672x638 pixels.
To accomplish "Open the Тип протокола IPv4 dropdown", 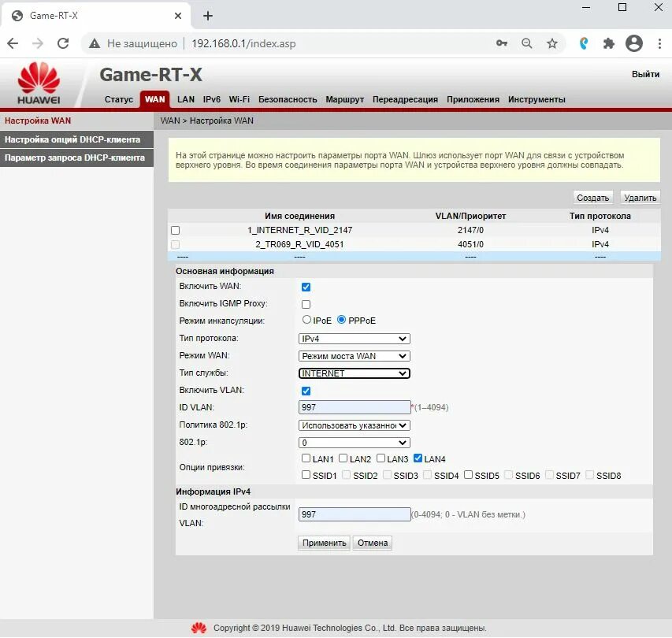I will (x=354, y=339).
